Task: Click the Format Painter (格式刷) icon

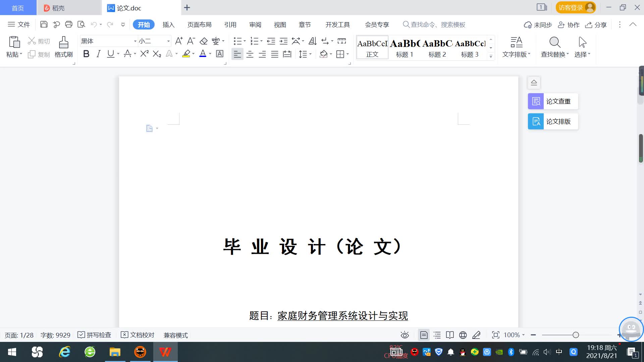Action: [x=63, y=47]
